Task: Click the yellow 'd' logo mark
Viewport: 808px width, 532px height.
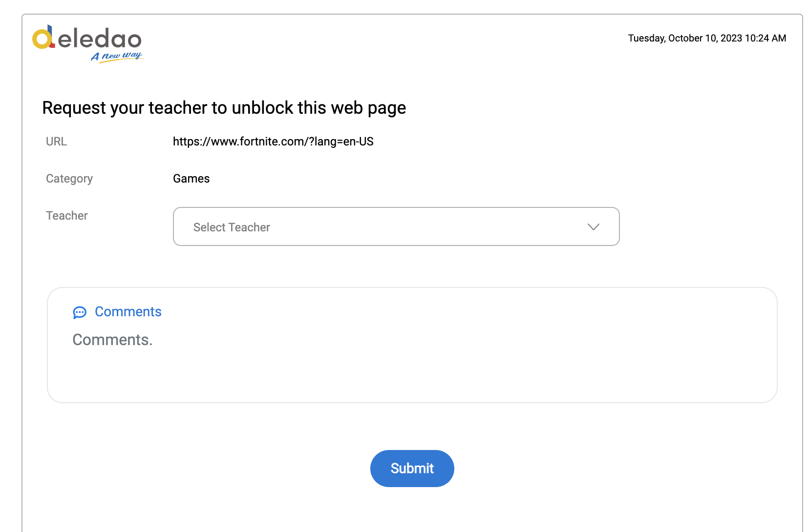Action: [x=43, y=37]
